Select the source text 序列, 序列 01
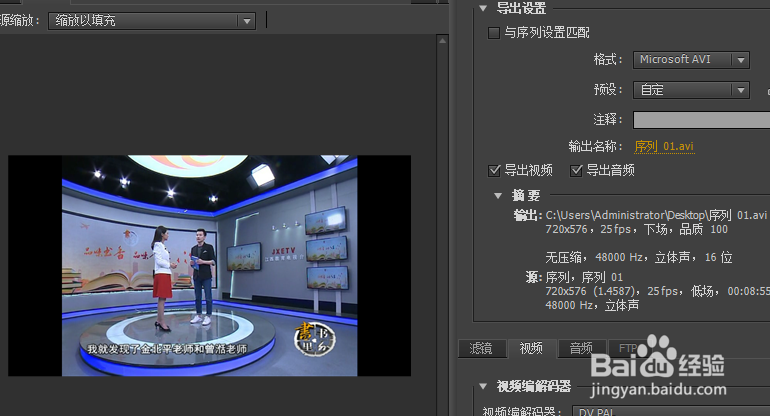This screenshot has height=416, width=770. coord(584,277)
